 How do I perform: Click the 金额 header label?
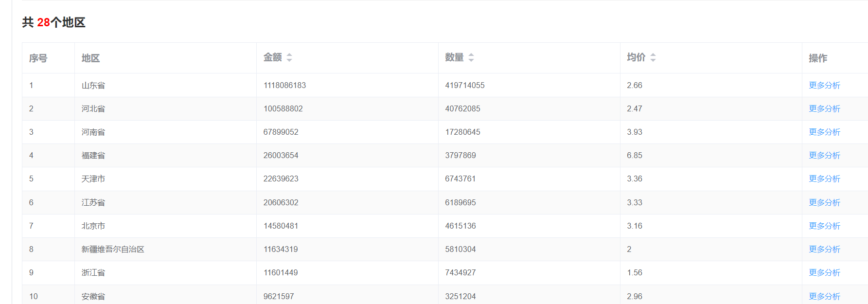(x=273, y=57)
